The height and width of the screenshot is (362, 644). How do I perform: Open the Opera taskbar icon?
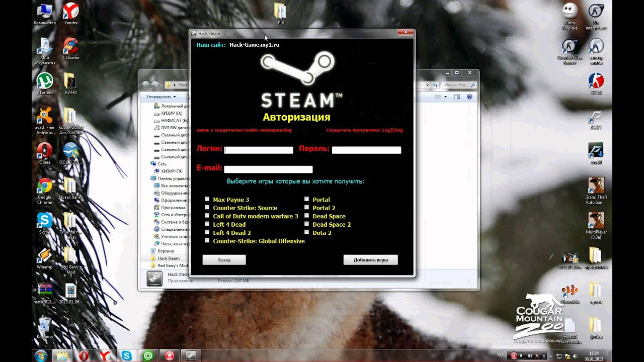pyautogui.click(x=84, y=355)
